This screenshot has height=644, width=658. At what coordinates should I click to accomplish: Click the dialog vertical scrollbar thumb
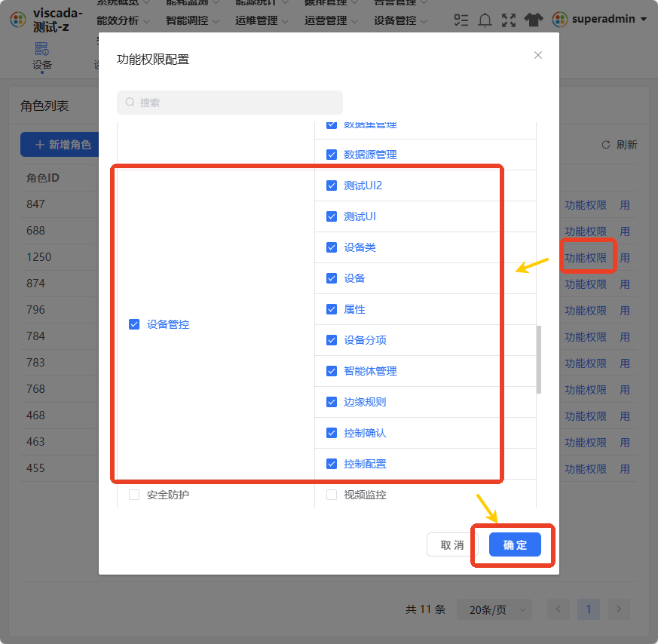(x=539, y=360)
